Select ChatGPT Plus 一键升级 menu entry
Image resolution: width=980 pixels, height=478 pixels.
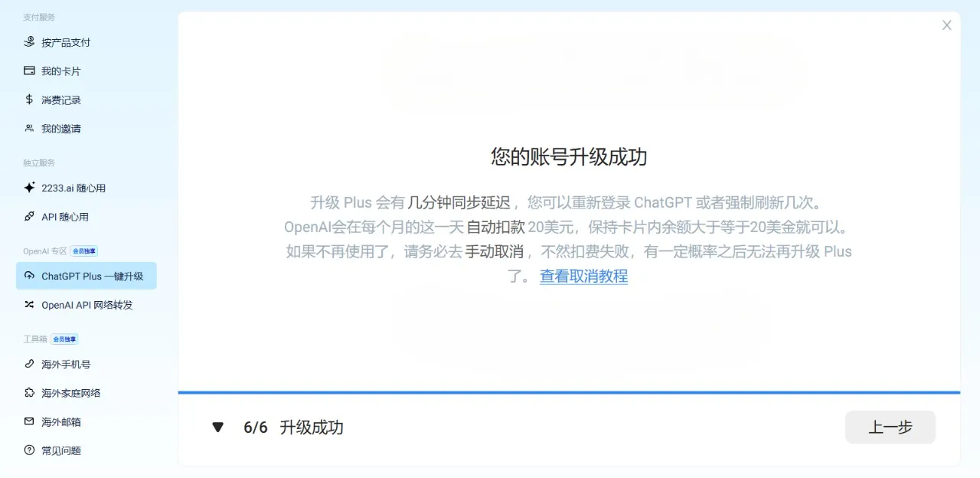(87, 276)
